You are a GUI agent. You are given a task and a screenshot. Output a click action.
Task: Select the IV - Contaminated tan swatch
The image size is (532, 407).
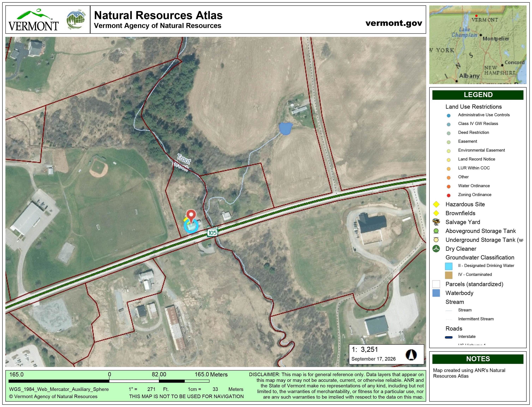[x=449, y=275]
